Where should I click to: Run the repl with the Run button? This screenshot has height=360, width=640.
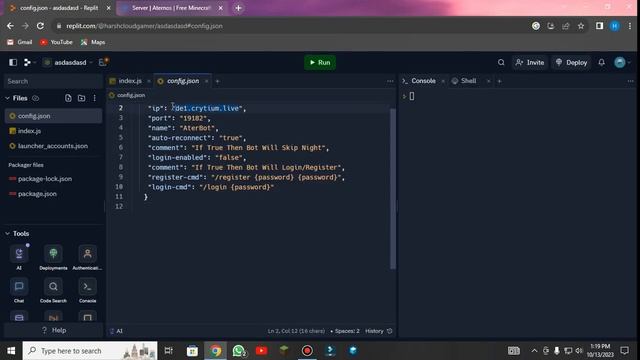[x=320, y=62]
